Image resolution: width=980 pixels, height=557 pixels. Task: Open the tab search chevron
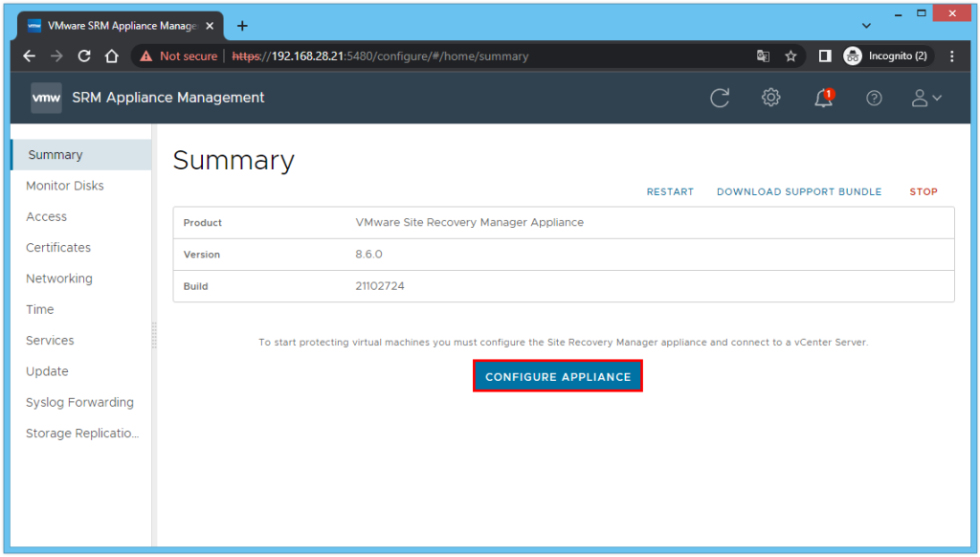tap(866, 26)
